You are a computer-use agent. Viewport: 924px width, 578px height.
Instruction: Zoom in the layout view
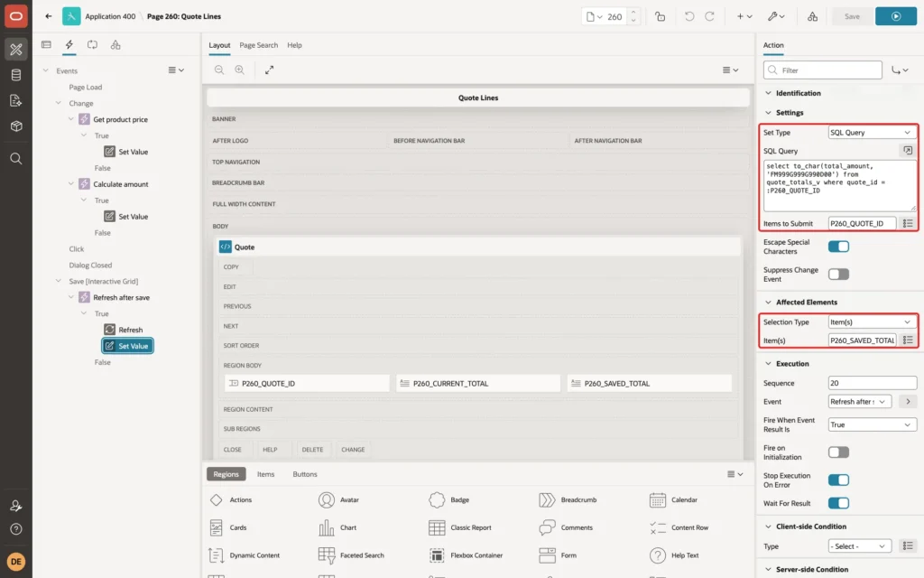pyautogui.click(x=239, y=70)
